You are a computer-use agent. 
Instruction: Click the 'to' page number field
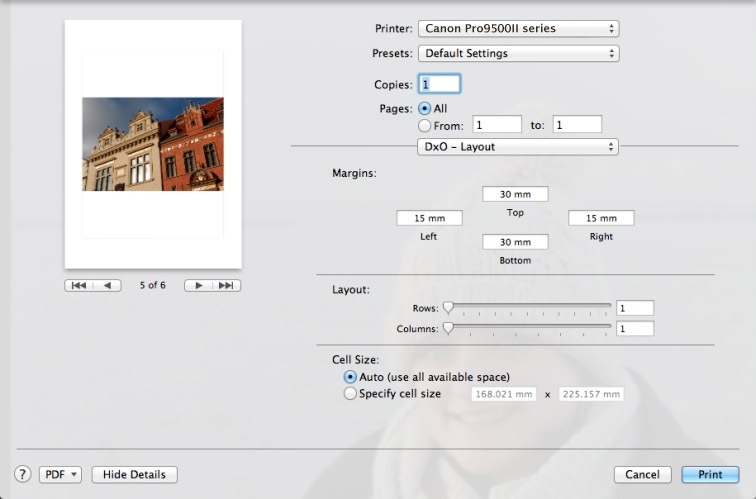click(577, 124)
